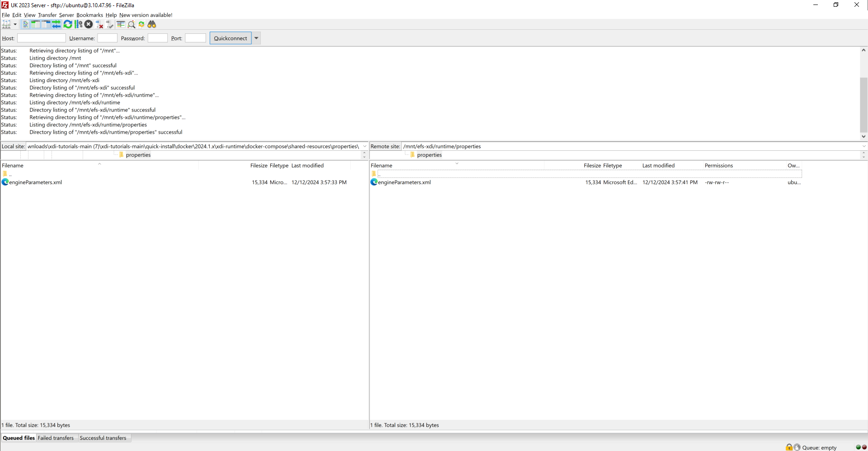Screen dimensions: 868x451
Task: Reconnect to last server icon
Action: 109,24
